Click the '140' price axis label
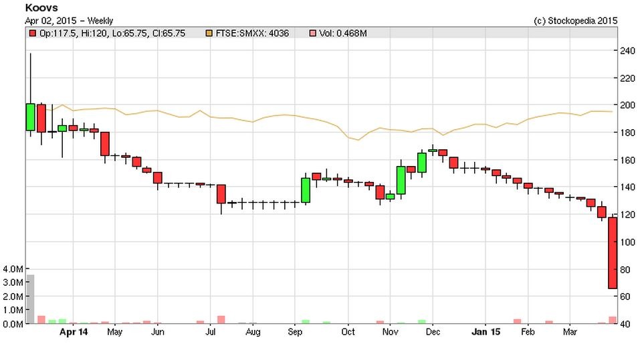The width and height of the screenshot is (644, 348). click(x=627, y=187)
